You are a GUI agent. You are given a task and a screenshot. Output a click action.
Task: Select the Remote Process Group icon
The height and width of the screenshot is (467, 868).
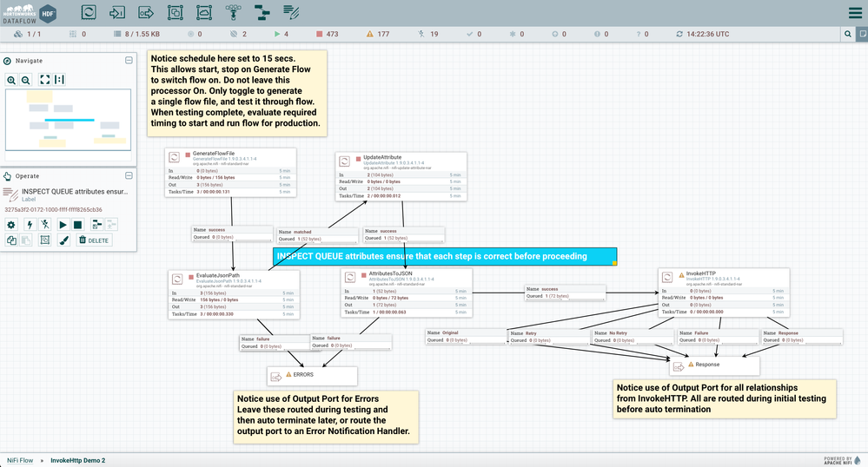click(x=203, y=12)
